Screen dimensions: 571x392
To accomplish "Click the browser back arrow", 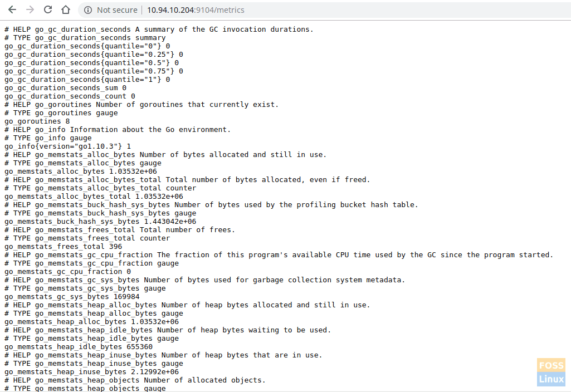I will pos(12,10).
